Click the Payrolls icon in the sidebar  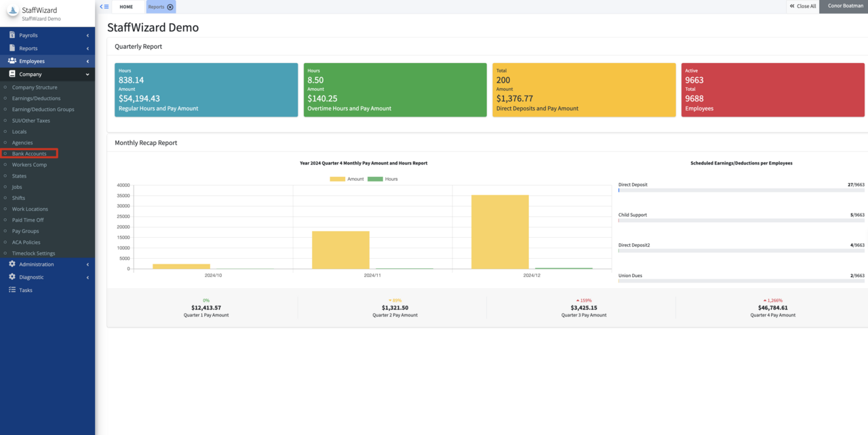point(12,35)
